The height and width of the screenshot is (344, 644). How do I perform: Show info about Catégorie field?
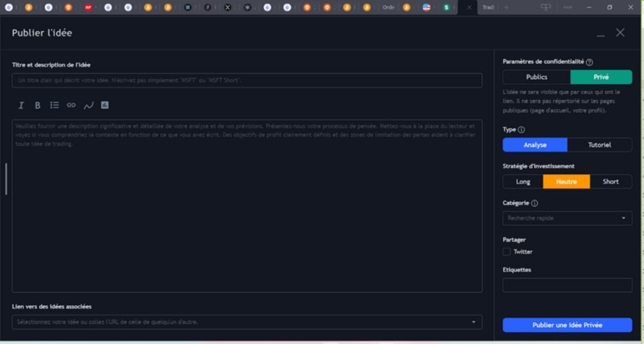point(535,203)
